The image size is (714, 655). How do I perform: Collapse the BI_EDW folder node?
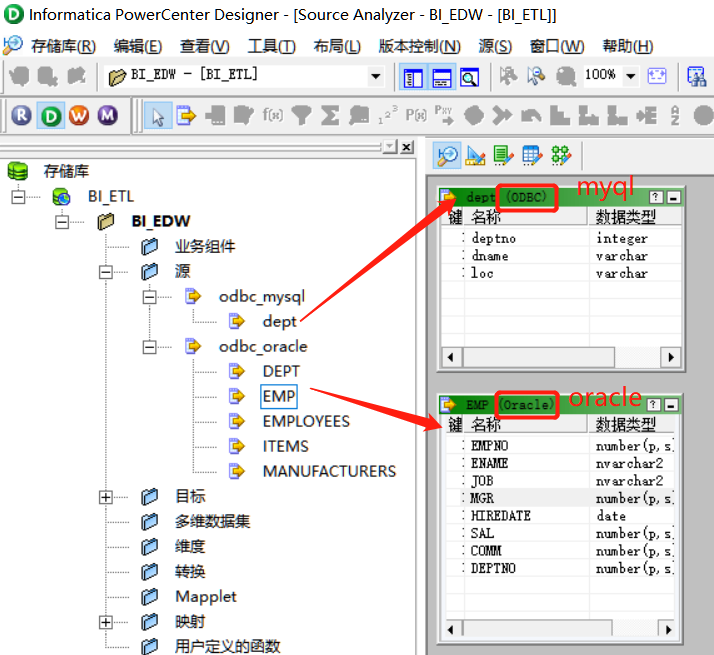click(62, 222)
